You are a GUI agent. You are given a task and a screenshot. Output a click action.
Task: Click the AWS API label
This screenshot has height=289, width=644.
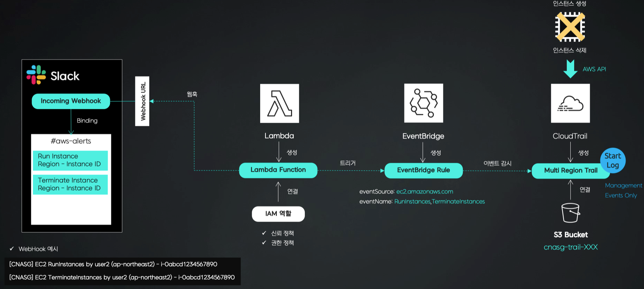594,69
